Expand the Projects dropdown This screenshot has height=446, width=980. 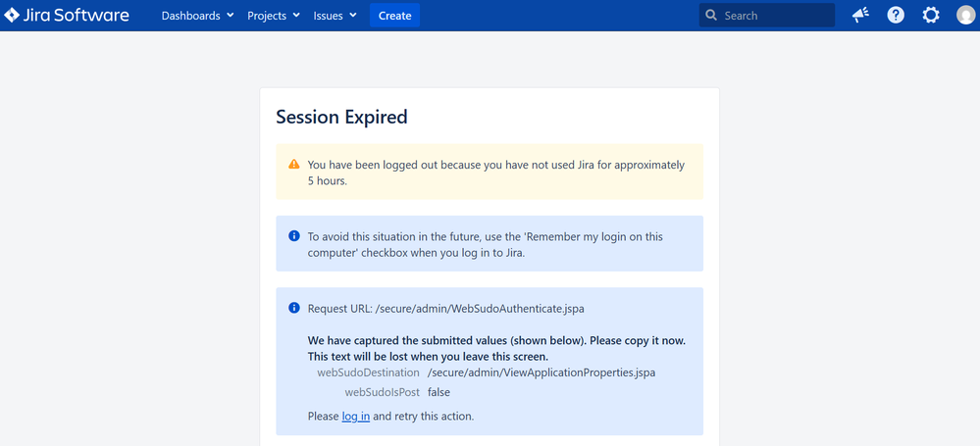[273, 16]
